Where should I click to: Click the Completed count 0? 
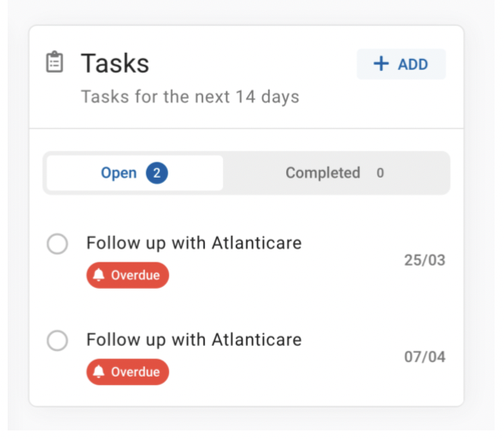click(380, 173)
